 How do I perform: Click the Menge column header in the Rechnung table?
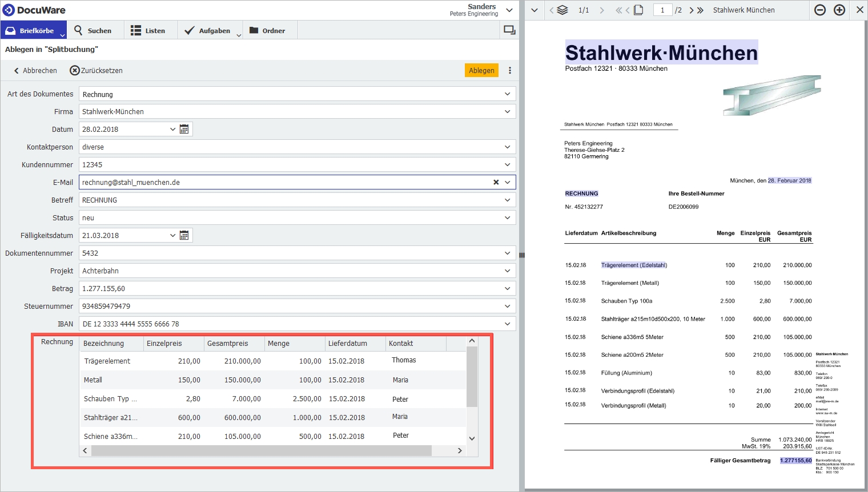pyautogui.click(x=295, y=344)
